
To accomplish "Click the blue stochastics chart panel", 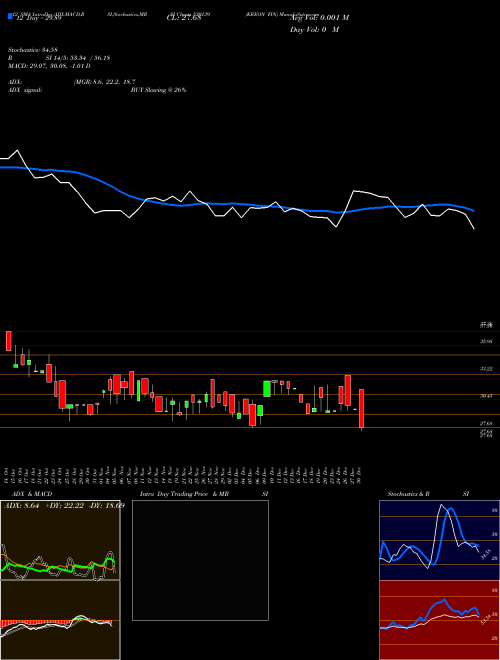I will click(439, 540).
